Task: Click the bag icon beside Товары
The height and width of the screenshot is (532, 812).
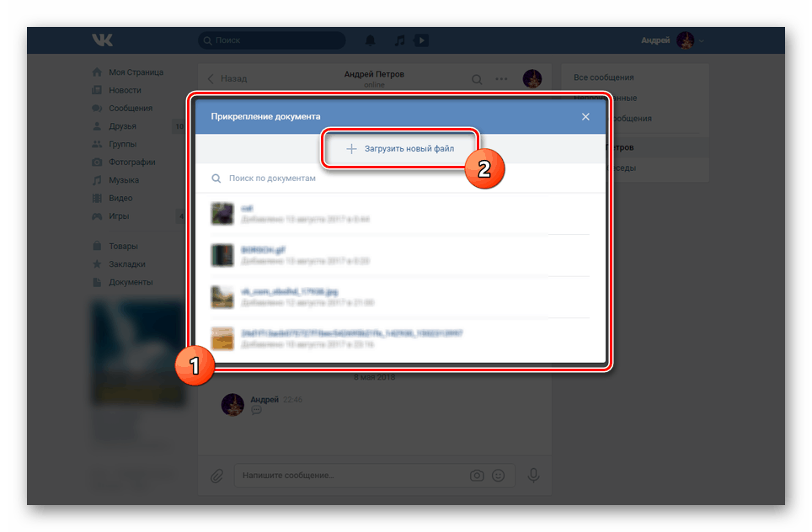Action: tap(97, 246)
